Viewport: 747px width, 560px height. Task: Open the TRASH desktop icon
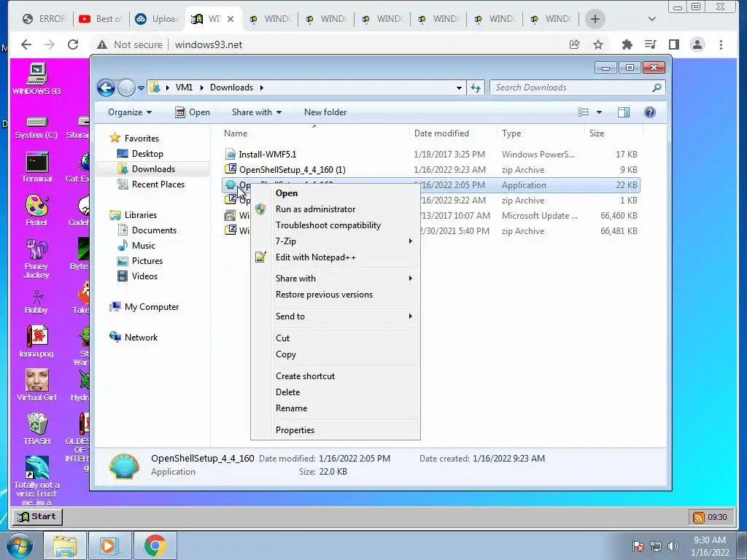tap(36, 429)
